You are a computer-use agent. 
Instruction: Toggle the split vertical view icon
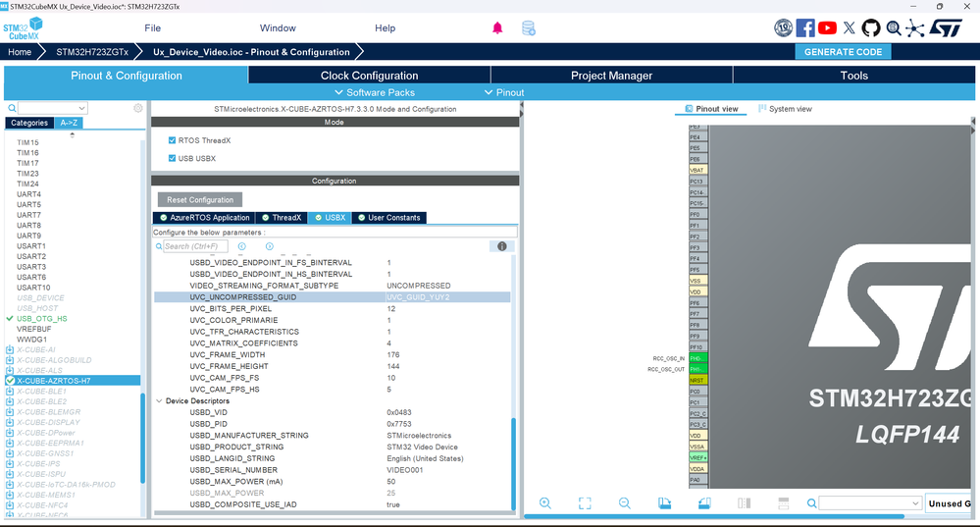(744, 503)
